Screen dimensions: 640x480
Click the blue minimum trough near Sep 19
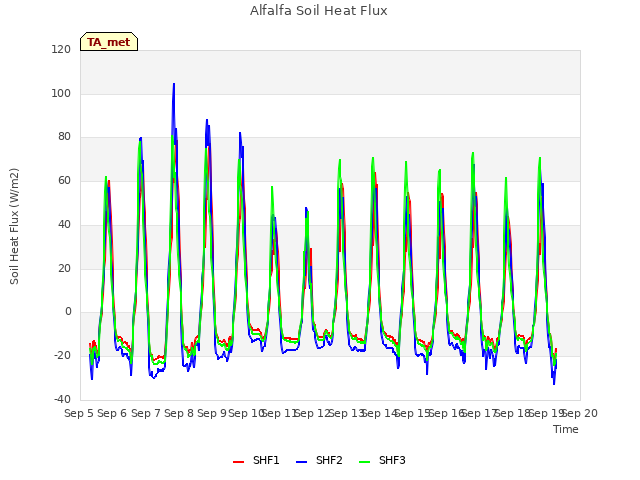[x=554, y=384]
